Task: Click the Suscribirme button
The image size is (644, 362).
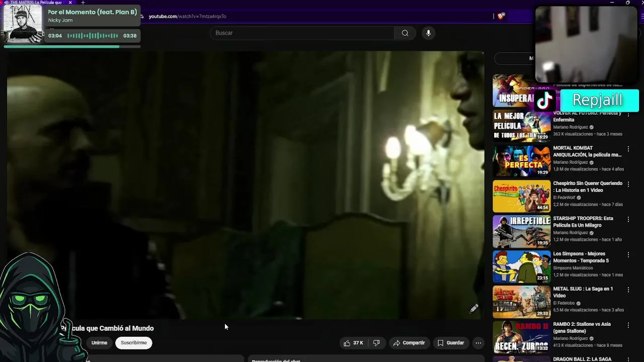Action: (x=134, y=343)
